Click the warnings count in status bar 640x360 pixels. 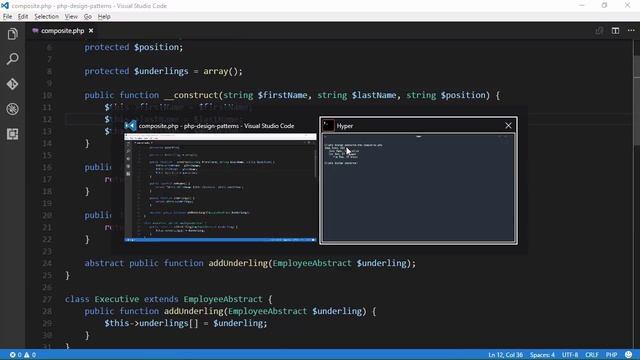tap(30, 355)
